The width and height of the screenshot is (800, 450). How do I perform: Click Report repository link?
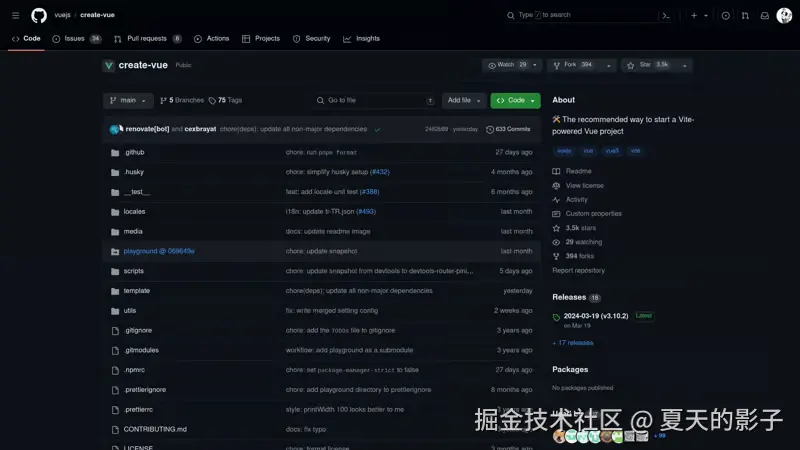point(578,270)
